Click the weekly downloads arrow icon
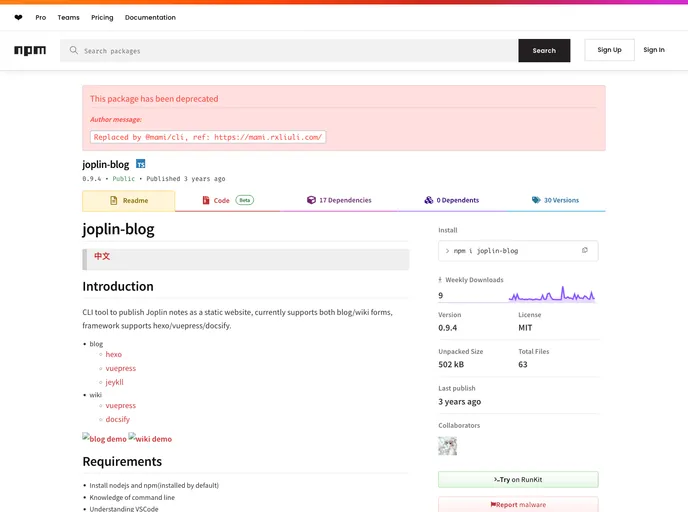This screenshot has height=512, width=688. [x=440, y=280]
